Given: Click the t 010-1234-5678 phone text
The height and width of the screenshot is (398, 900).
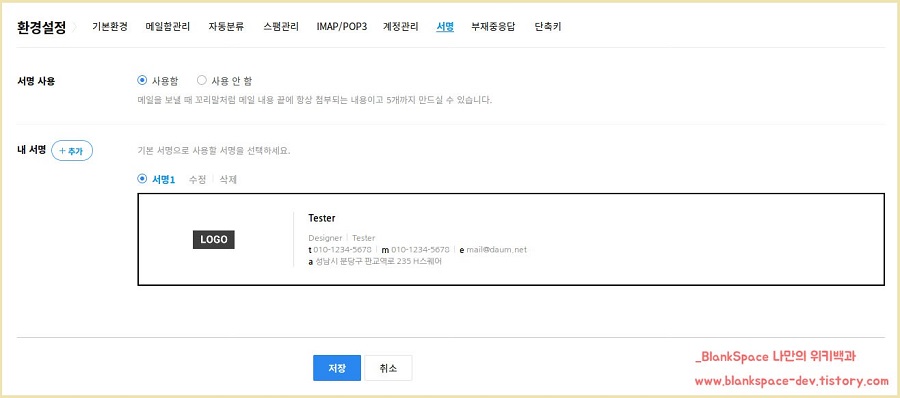Looking at the screenshot, I should tap(340, 250).
